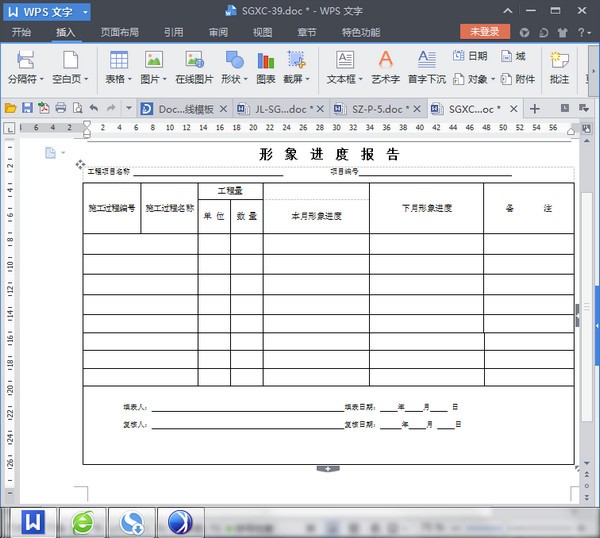Screen dimensions: 600x538
Task: Open the 审阅 ribbon tab
Action: [x=218, y=32]
